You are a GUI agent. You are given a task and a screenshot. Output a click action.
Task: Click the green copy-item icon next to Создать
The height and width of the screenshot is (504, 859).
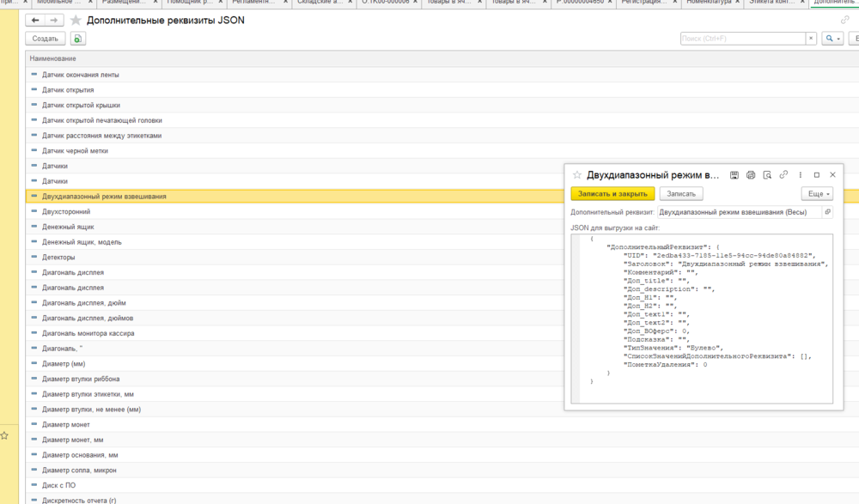tap(78, 39)
